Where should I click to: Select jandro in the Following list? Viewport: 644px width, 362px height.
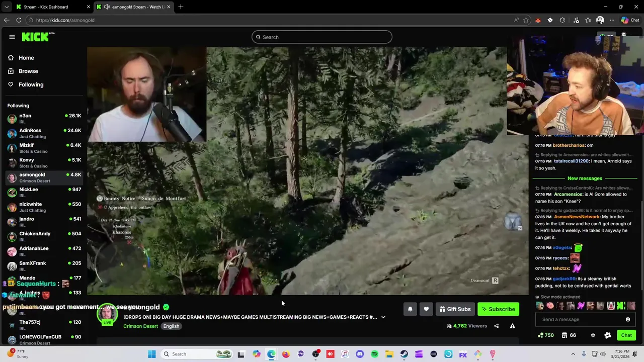[44, 222]
